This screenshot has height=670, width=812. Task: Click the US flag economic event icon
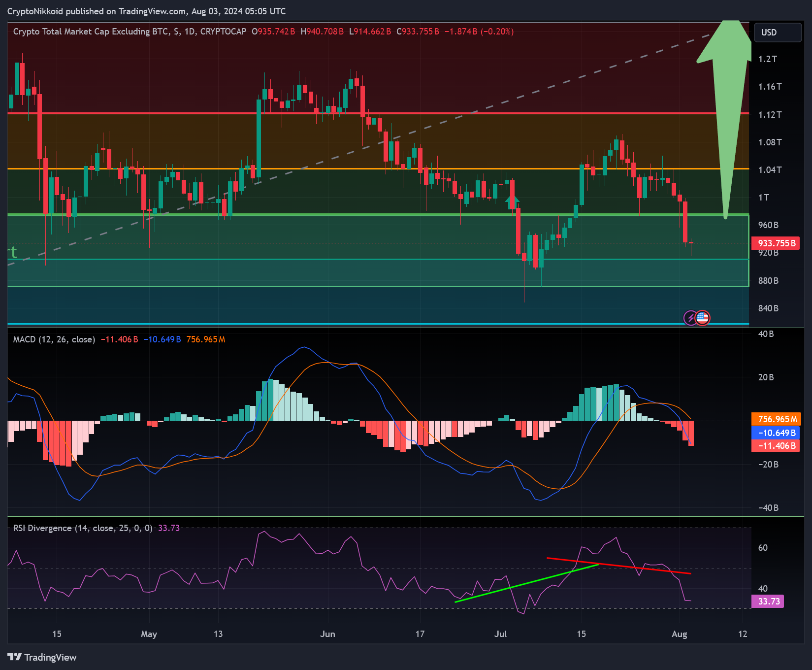[x=703, y=318]
